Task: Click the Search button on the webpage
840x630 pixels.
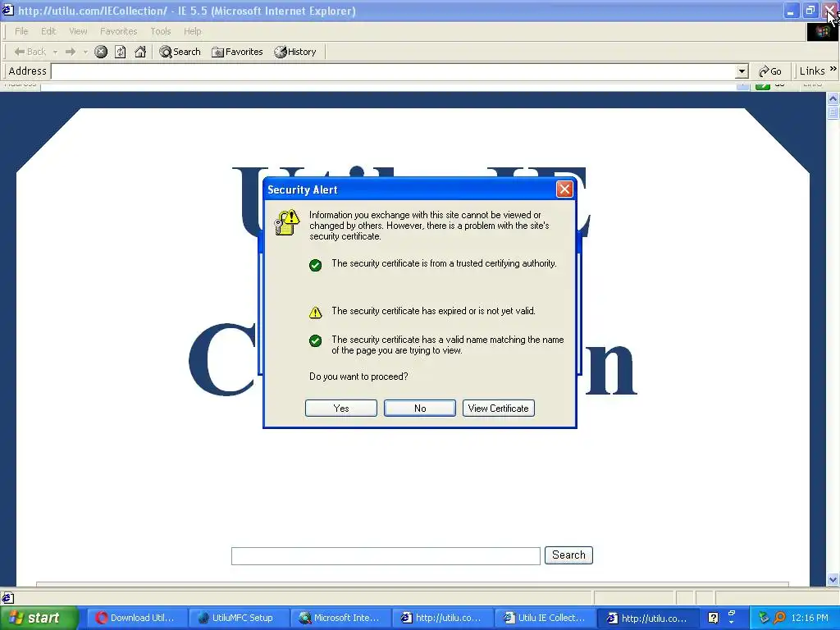Action: (x=569, y=555)
